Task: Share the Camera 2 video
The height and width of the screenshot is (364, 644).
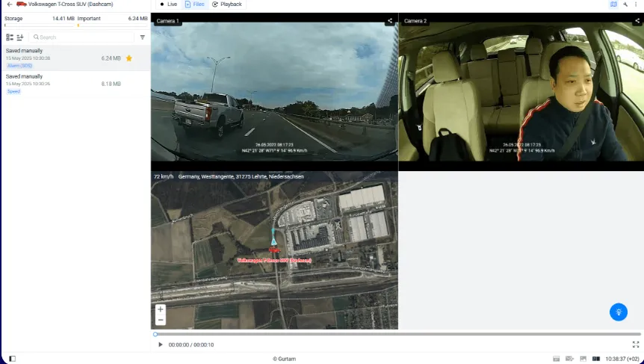Action: point(637,20)
